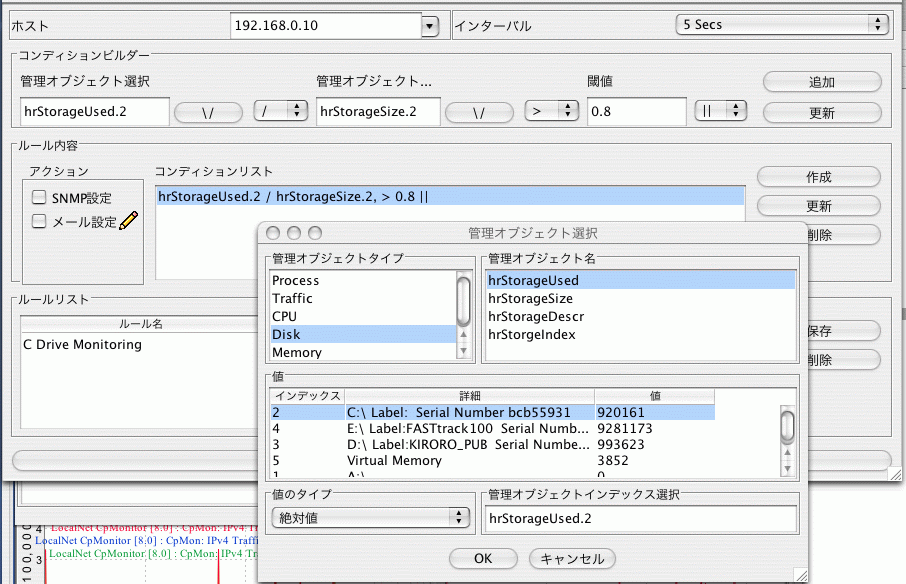Click down arrow of values table scrollbar
The height and width of the screenshot is (584, 906).
pyautogui.click(x=787, y=468)
